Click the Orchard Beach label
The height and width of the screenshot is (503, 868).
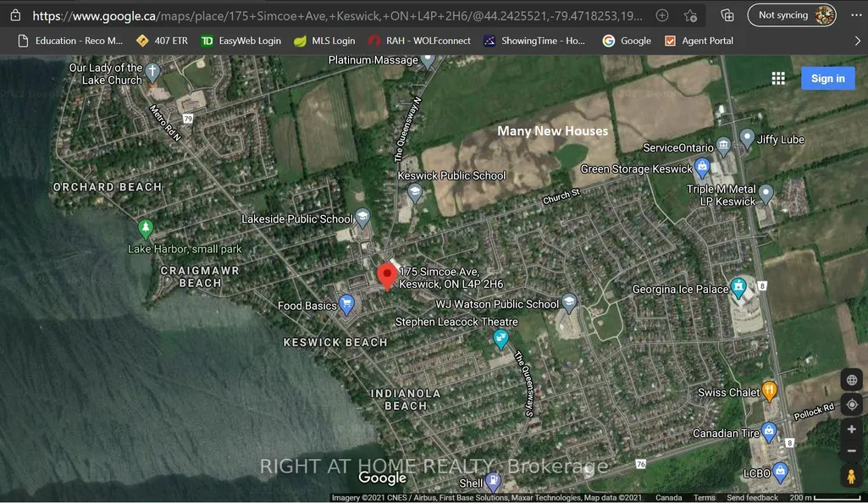tap(108, 187)
